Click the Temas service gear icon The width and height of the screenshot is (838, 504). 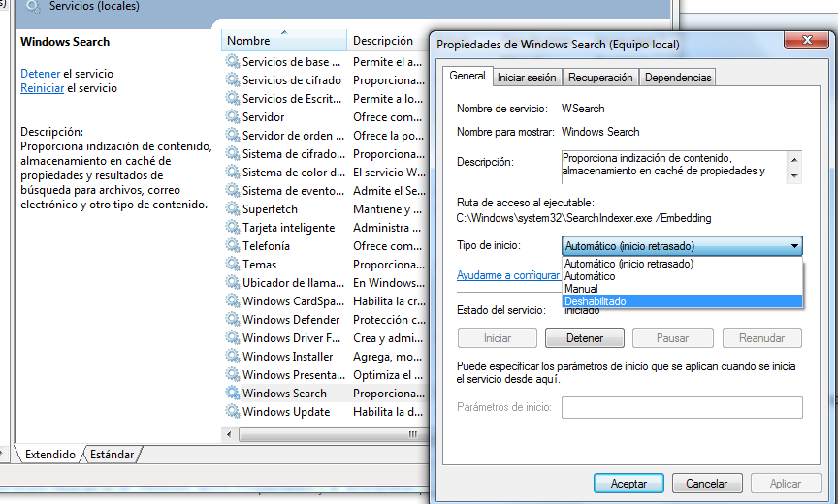click(232, 265)
